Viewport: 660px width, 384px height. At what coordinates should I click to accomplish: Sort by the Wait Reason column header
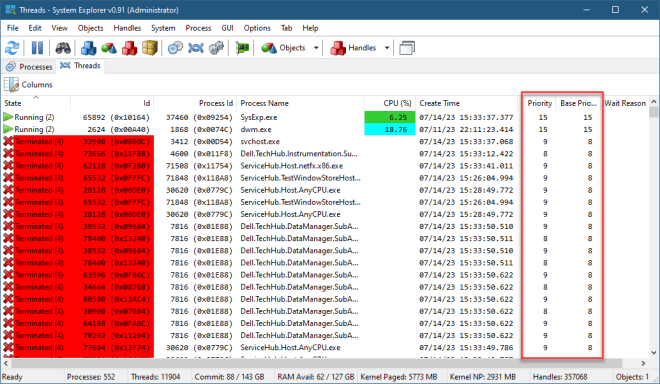(625, 103)
